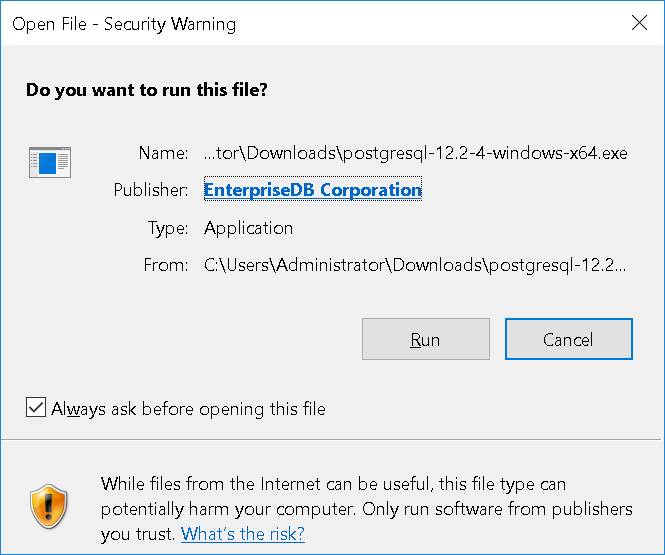Uncheck the Always ask checkbox box

pos(36,408)
